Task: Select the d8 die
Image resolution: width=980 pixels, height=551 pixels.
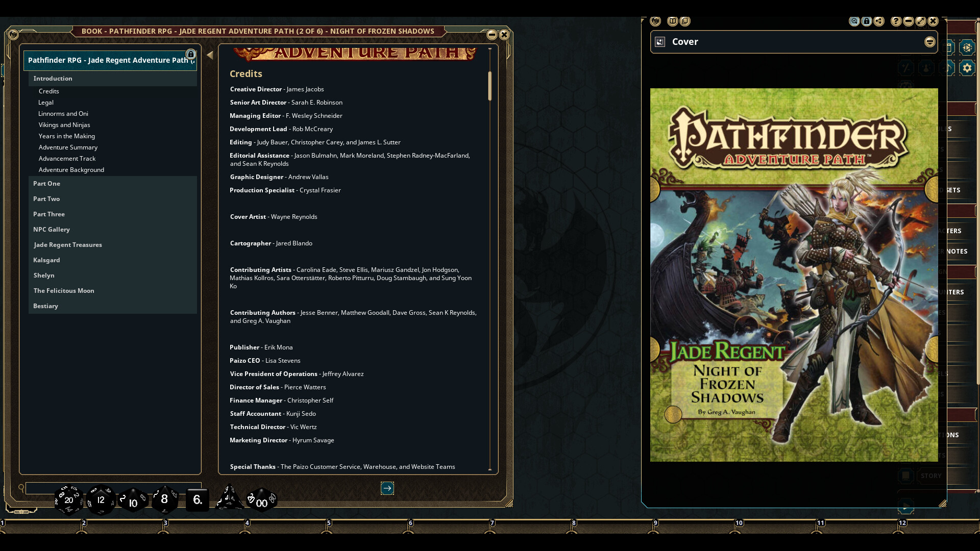Action: 164,499
